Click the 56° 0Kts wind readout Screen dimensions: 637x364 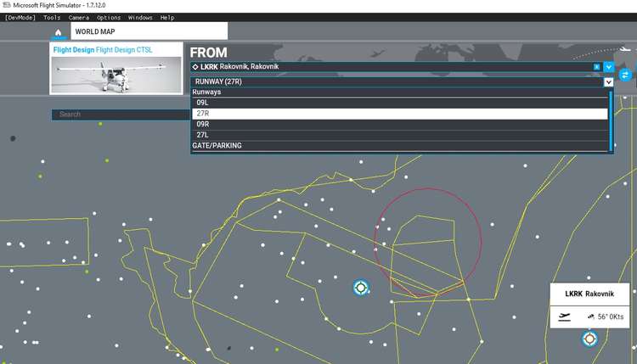click(606, 316)
